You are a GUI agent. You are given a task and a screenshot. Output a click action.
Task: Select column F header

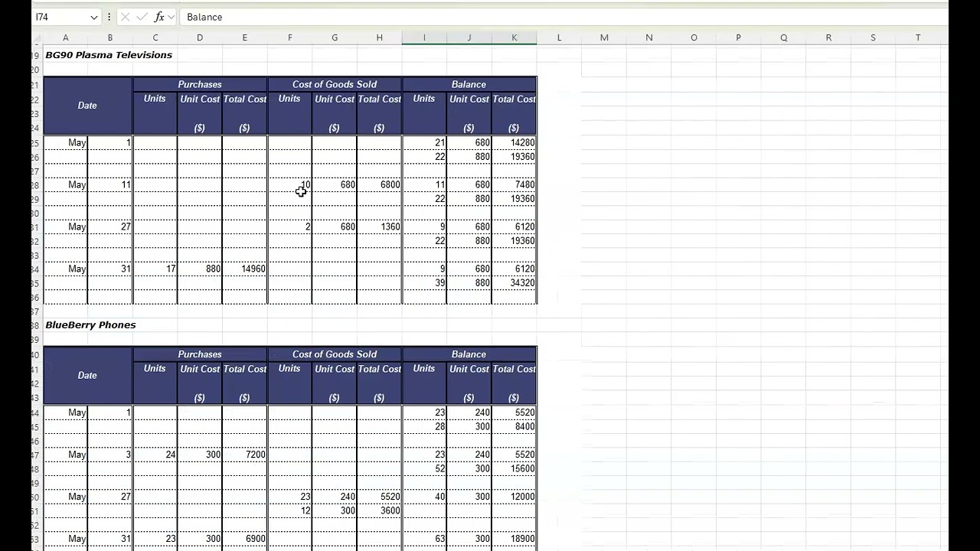point(289,37)
